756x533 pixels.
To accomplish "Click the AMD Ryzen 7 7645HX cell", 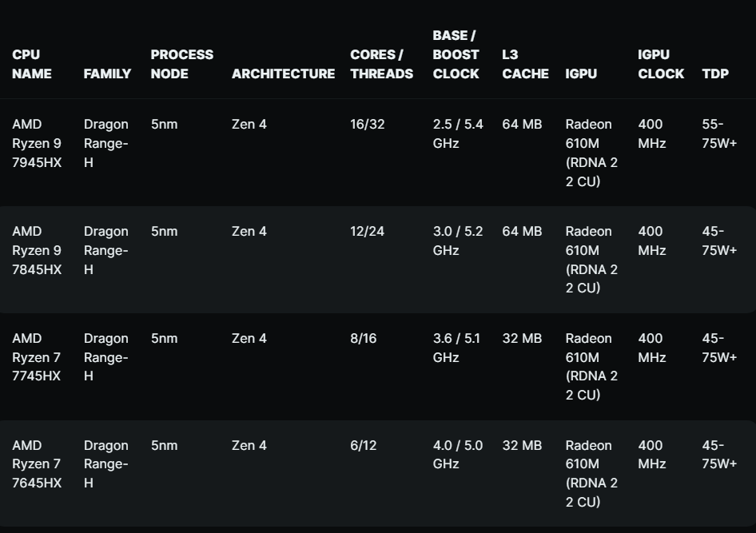I will tap(37, 464).
